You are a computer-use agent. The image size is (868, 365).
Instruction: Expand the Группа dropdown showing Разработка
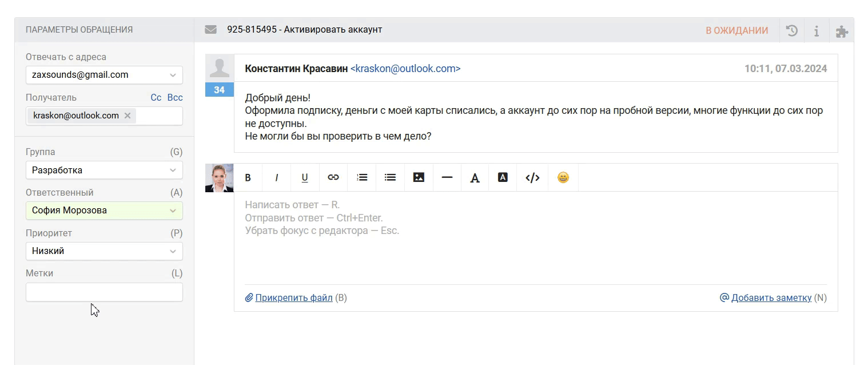(x=104, y=170)
